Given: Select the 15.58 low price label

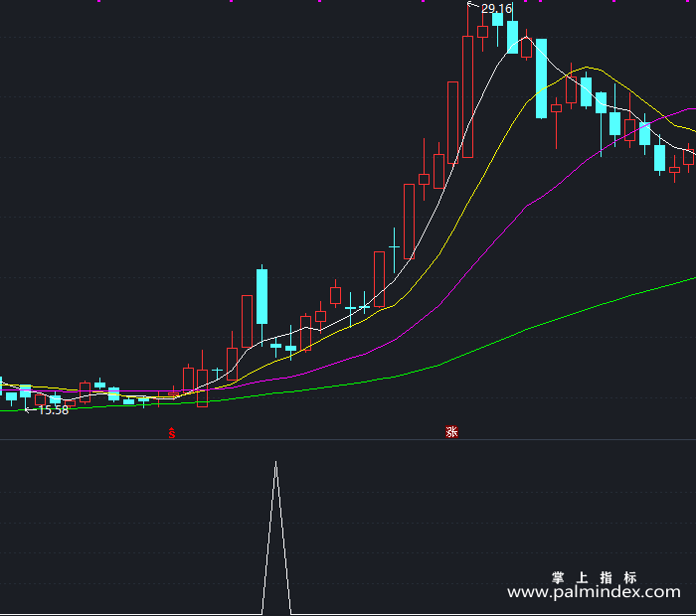Looking at the screenshot, I should point(54,410).
